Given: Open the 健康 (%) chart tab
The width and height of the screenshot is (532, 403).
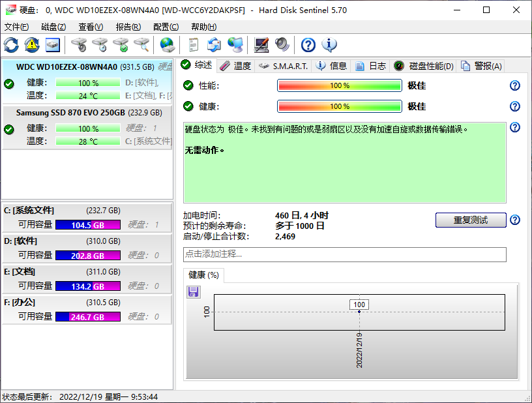Looking at the screenshot, I should pos(203,275).
